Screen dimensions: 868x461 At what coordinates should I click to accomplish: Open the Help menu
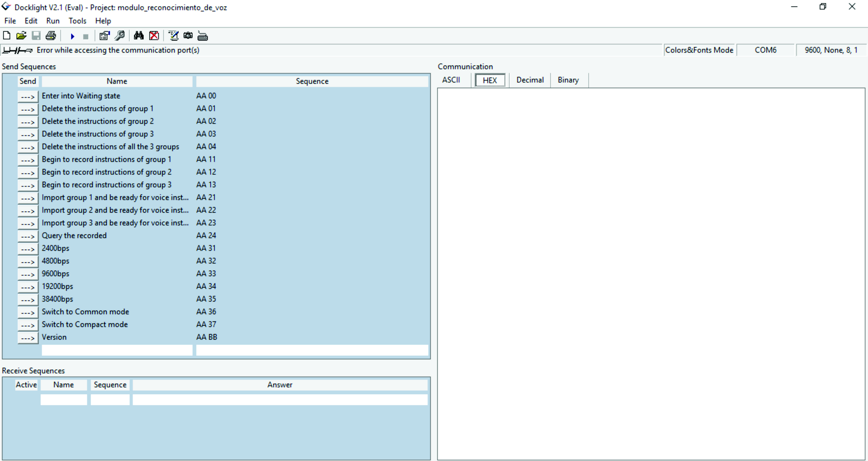click(103, 21)
